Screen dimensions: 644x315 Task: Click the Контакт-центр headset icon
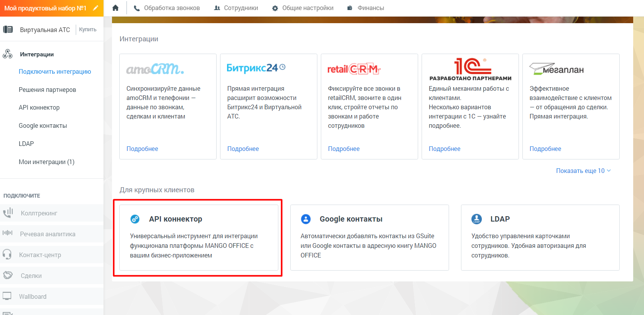[x=7, y=254]
